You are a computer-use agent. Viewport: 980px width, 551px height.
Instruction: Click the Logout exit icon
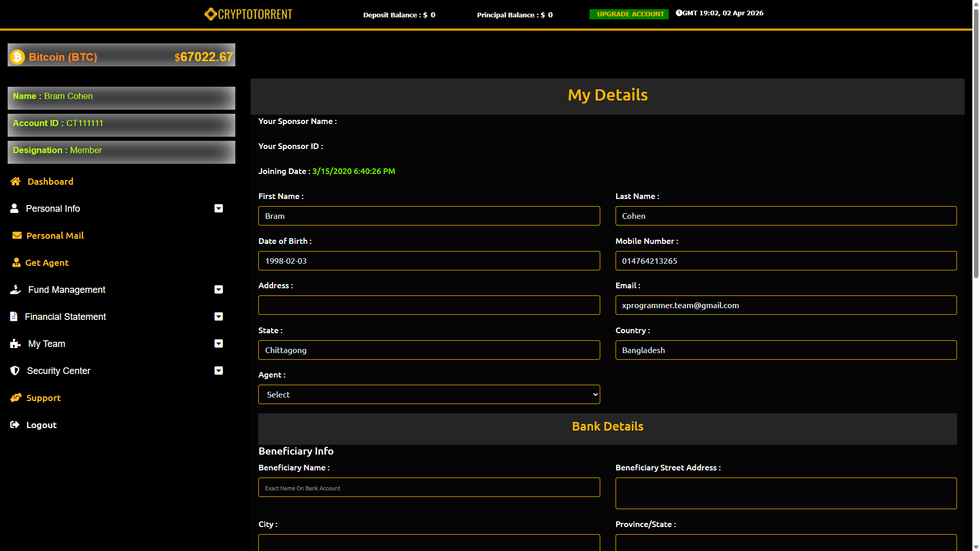tap(15, 425)
